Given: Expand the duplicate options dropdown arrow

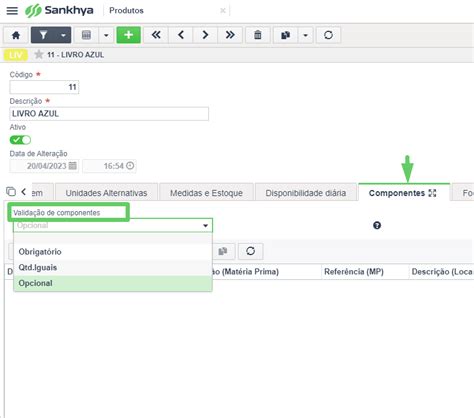Looking at the screenshot, I should coord(305,35).
